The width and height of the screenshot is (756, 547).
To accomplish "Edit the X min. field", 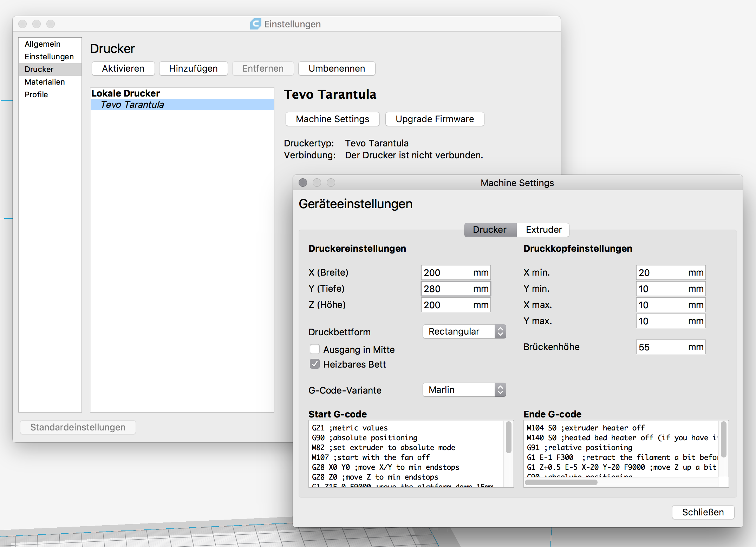I will pos(671,272).
